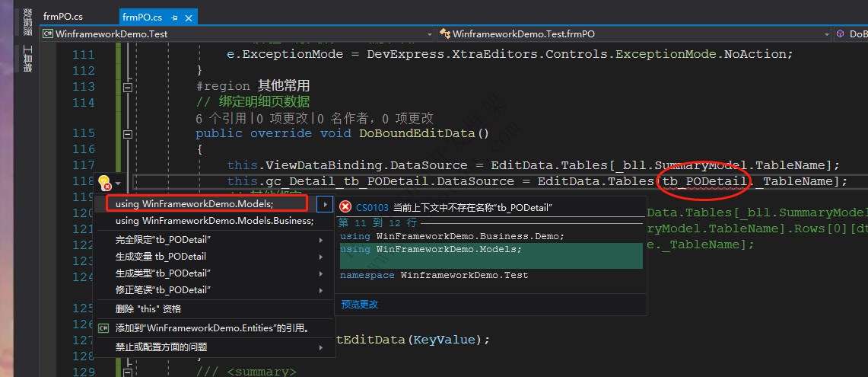
Task: Open the lightbulb dropdown arrow on line 118
Action: coord(118,183)
